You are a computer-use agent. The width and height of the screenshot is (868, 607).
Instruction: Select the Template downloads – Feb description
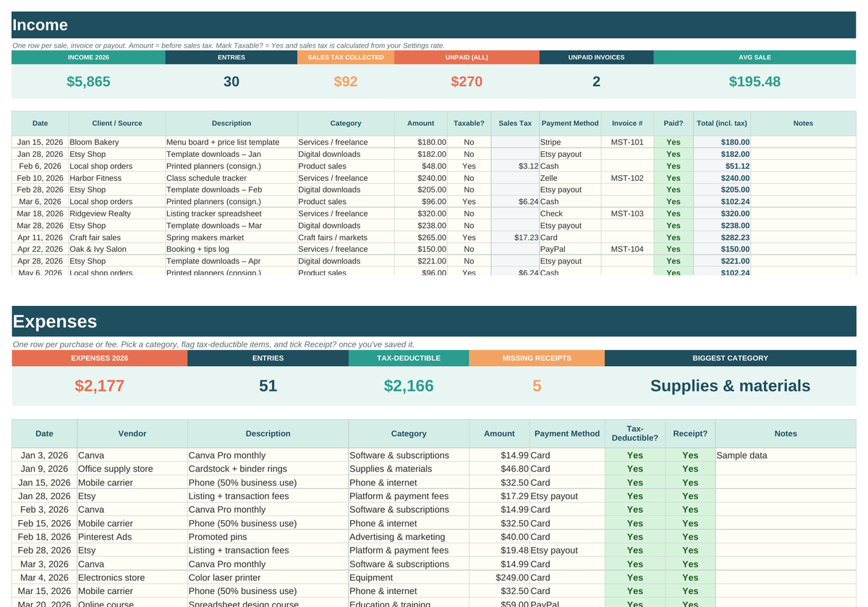[x=231, y=190]
